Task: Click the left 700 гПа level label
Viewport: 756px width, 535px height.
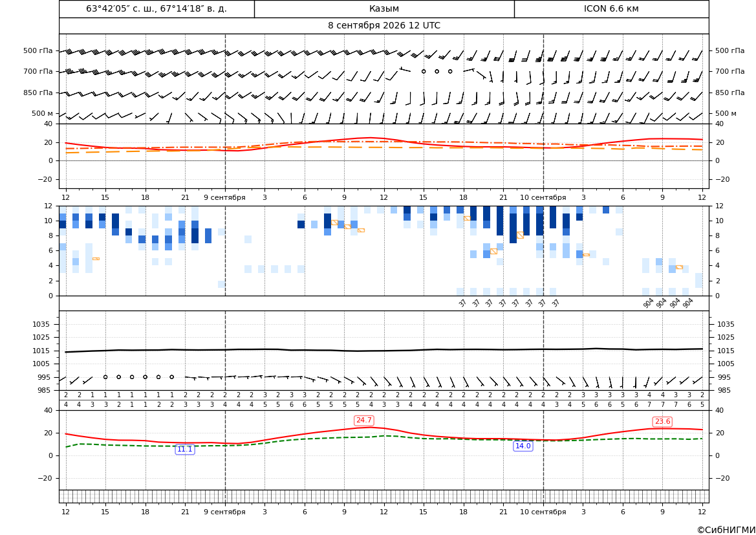Action: [x=38, y=71]
